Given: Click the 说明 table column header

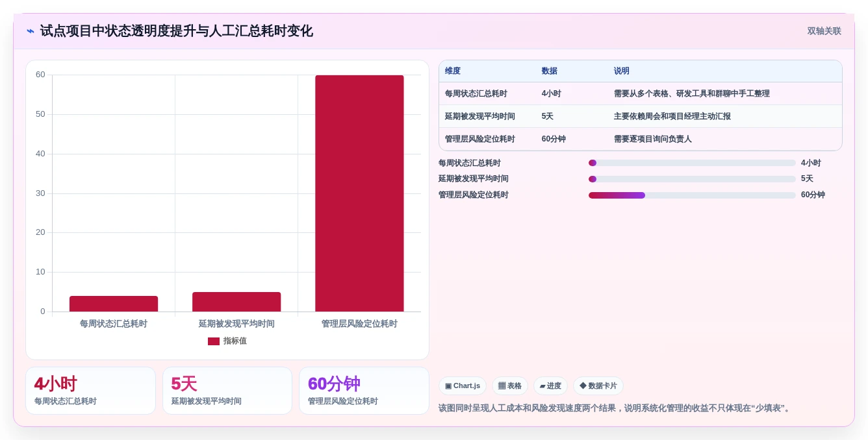Looking at the screenshot, I should pos(622,71).
